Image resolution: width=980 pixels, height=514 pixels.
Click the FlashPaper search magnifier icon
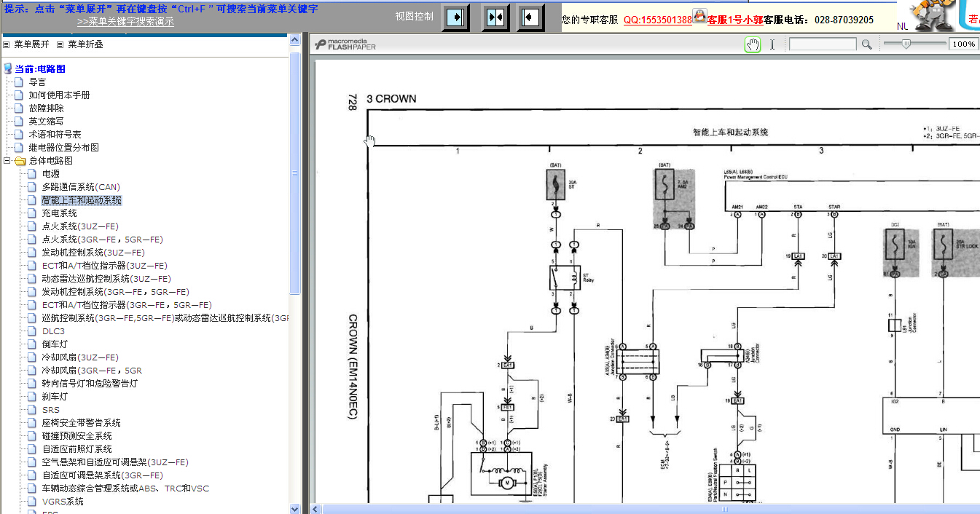pyautogui.click(x=866, y=44)
